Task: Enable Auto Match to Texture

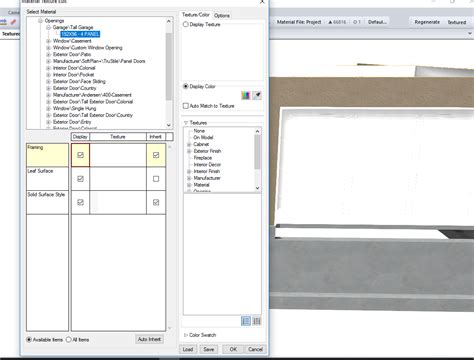Action: pos(186,106)
